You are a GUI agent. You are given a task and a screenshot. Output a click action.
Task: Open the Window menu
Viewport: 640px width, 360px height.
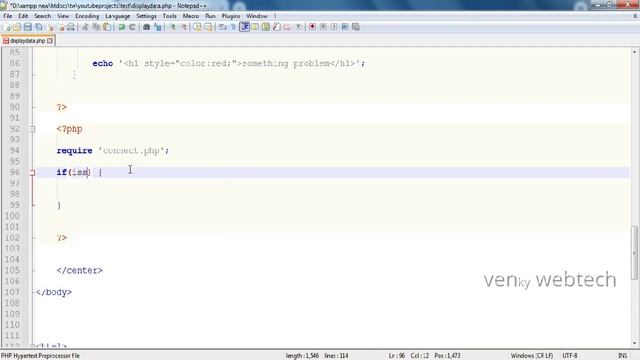click(257, 16)
